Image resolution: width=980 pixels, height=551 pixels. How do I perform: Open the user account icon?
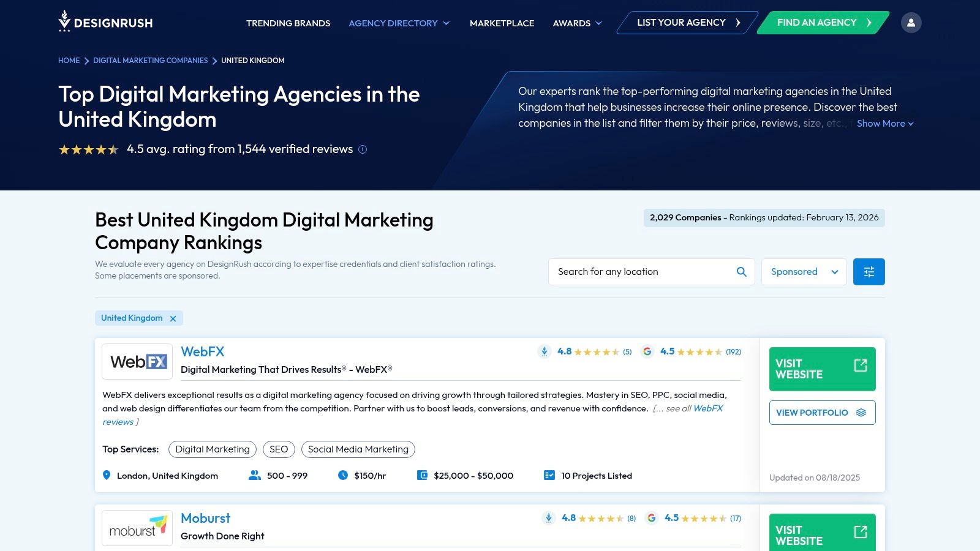coord(911,22)
